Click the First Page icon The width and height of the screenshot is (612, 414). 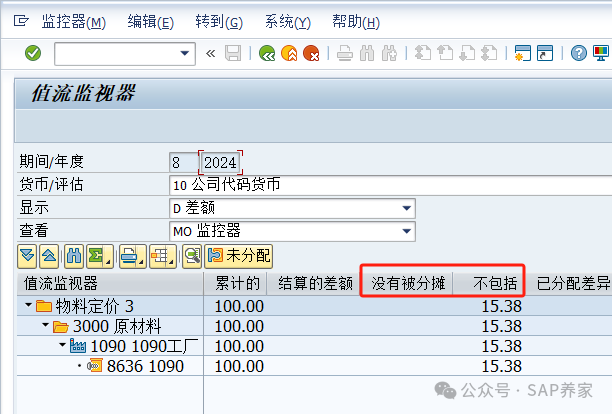[x=423, y=53]
